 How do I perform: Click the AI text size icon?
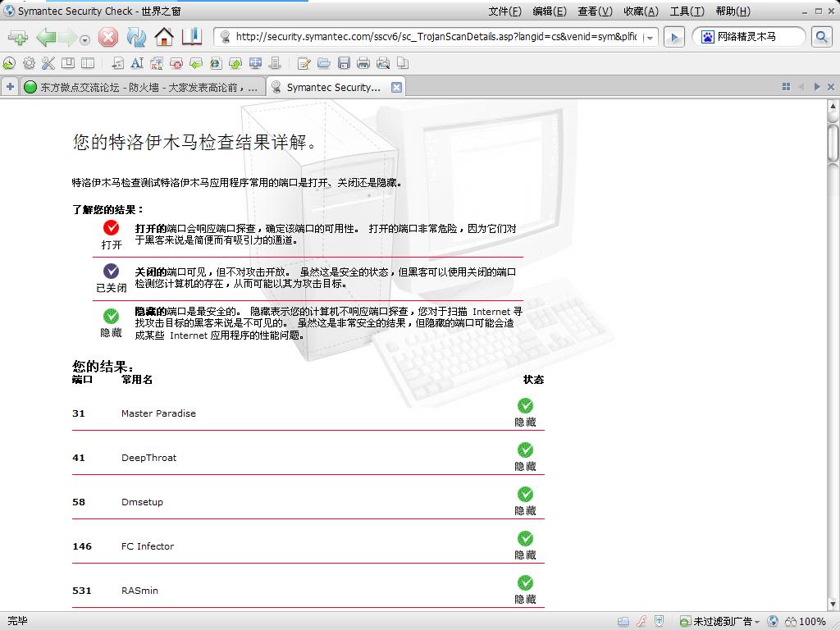[x=137, y=63]
